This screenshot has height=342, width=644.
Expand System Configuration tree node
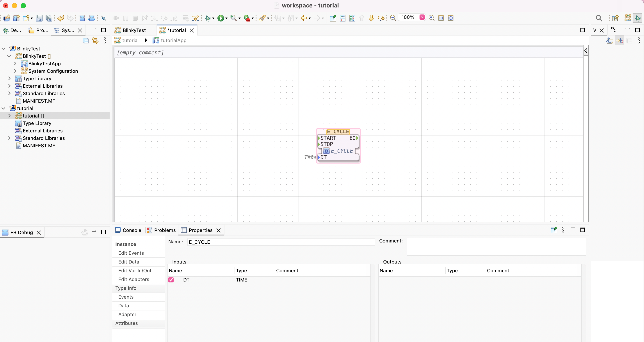[x=15, y=71]
